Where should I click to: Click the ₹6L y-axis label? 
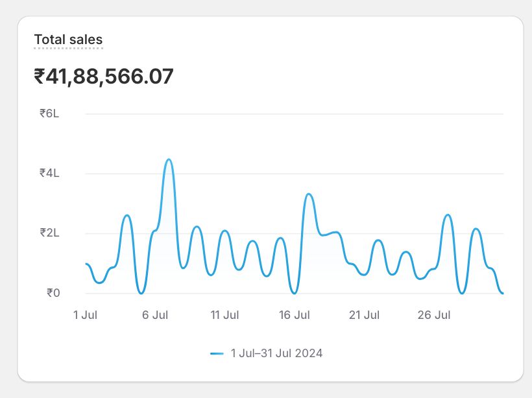point(49,113)
